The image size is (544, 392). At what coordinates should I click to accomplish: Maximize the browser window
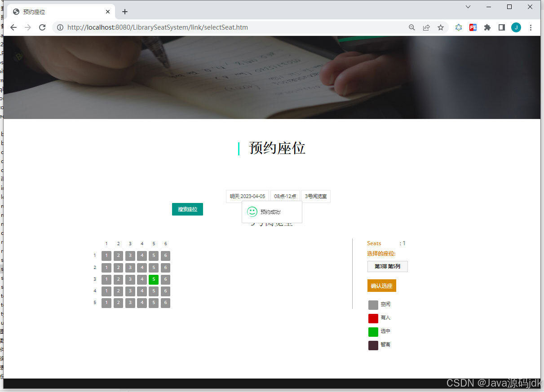(x=509, y=7)
